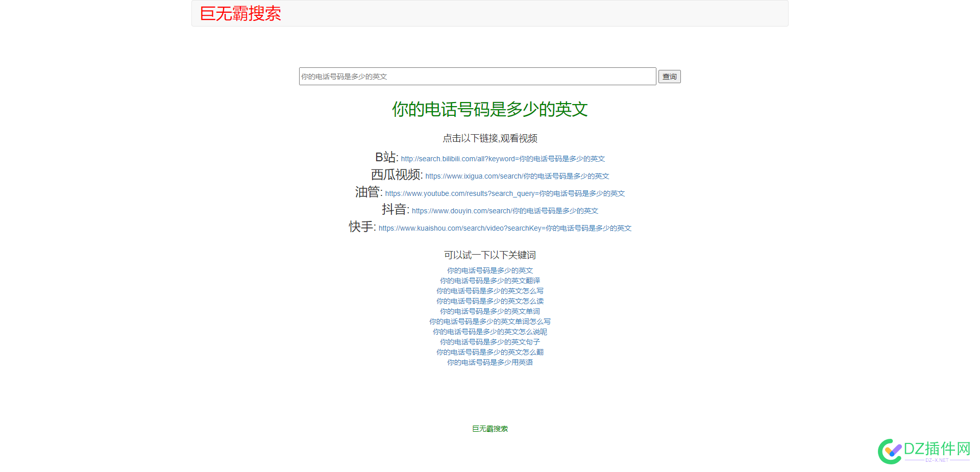Open keyword ending in 英文怎么说呢
Viewport: 980px width, 472px height.
click(x=490, y=332)
